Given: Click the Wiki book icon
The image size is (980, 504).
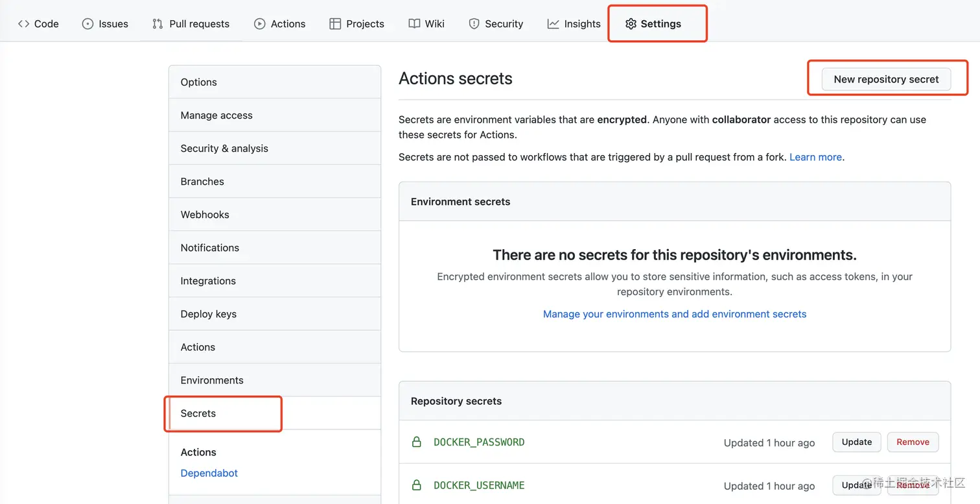Looking at the screenshot, I should (414, 24).
